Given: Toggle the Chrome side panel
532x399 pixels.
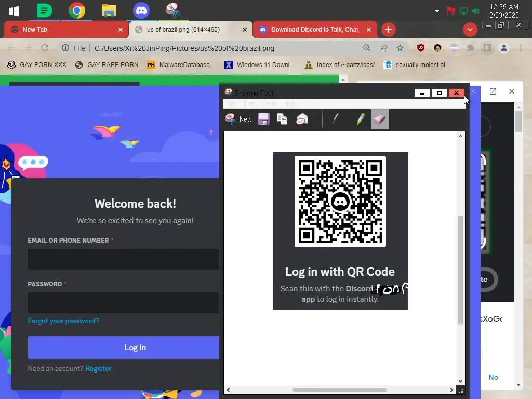Looking at the screenshot, I should tap(487, 48).
